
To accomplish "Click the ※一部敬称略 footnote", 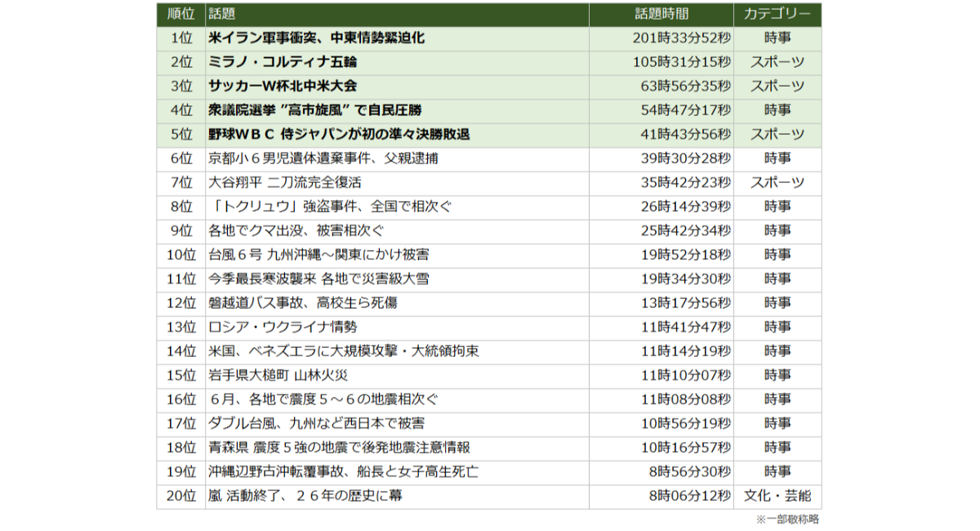I will click(786, 519).
